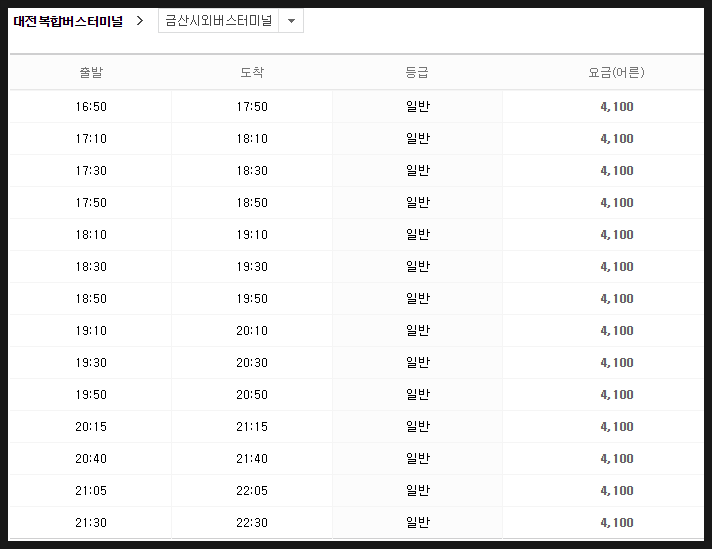Viewport: 712px width, 549px height.
Task: Click the 요금(어른) column header
Action: 616,72
